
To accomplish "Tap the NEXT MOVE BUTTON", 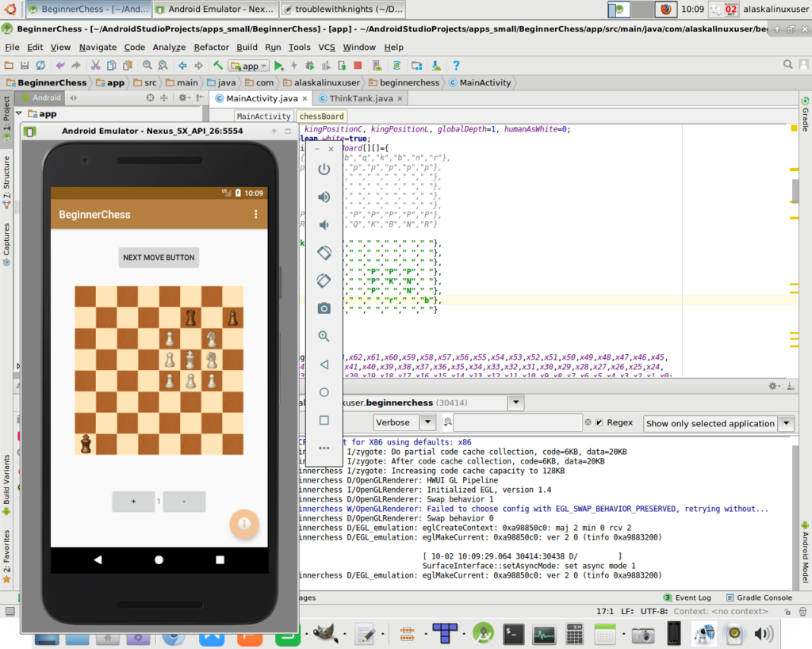I will pyautogui.click(x=159, y=258).
